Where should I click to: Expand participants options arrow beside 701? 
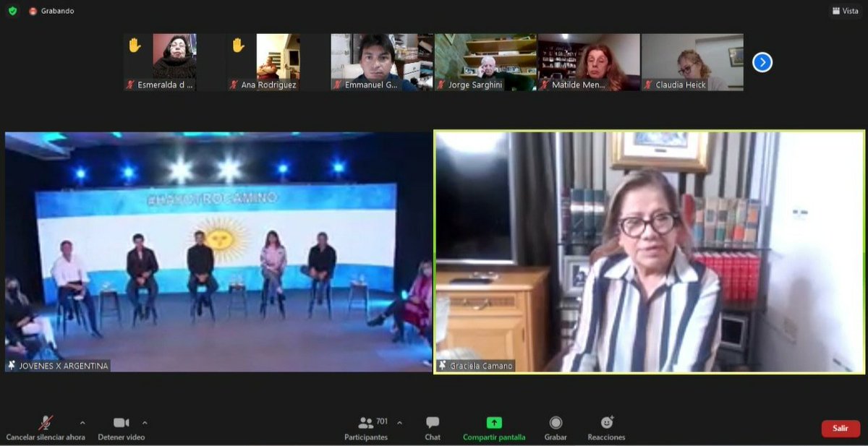(x=399, y=423)
